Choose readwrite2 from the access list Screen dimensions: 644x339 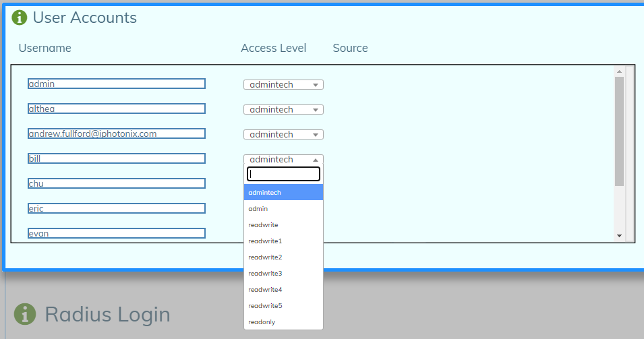click(283, 257)
